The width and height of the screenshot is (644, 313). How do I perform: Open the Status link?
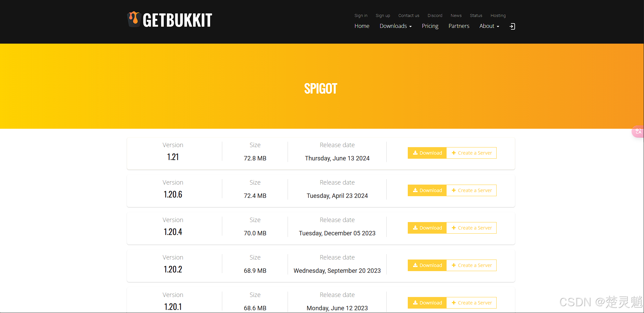pos(476,16)
